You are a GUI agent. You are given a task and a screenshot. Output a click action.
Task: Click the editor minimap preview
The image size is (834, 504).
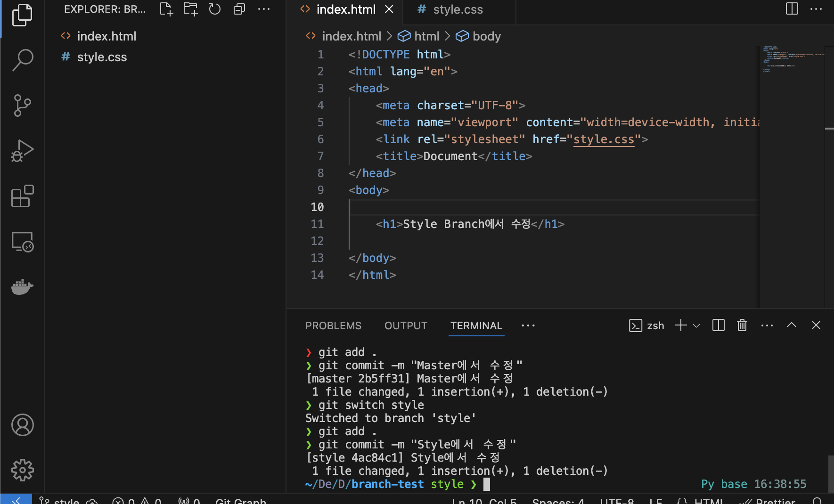coord(792,177)
